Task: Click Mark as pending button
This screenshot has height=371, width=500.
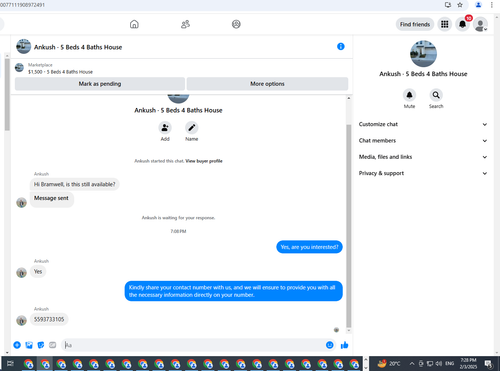Action: tap(100, 84)
